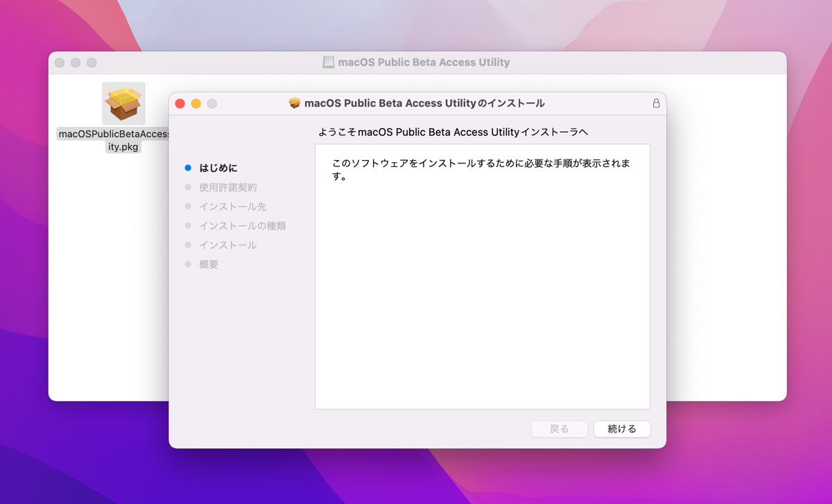Select the 使用許諾契約 step in the sidebar
The width and height of the screenshot is (832, 504).
click(x=228, y=187)
